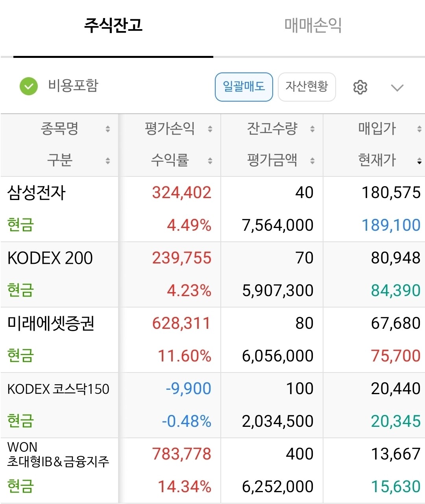425x504 pixels.
Task: Select WON 초대형IB&금융지주 stock name
Action: (x=58, y=454)
